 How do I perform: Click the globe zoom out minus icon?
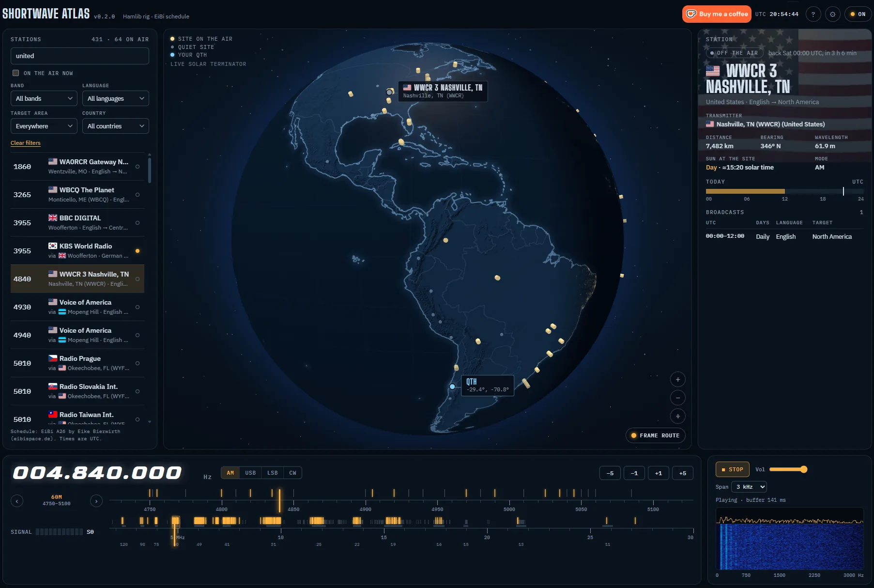(678, 398)
